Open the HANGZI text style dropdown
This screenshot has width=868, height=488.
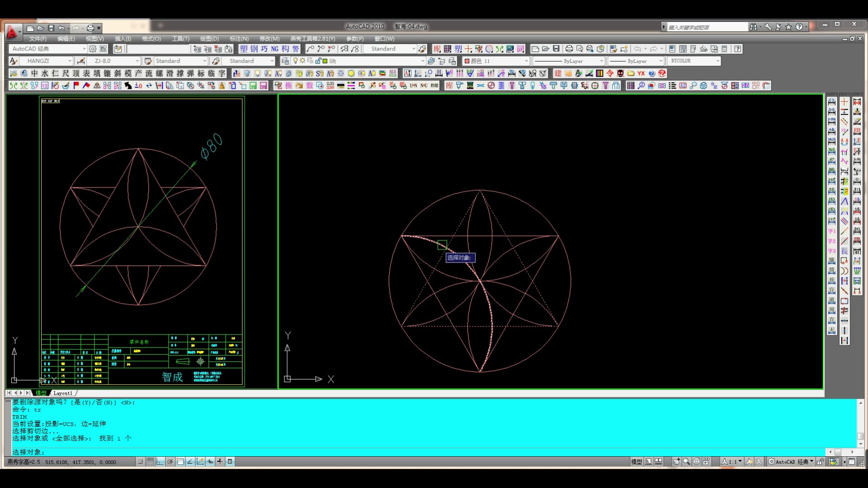(70, 61)
